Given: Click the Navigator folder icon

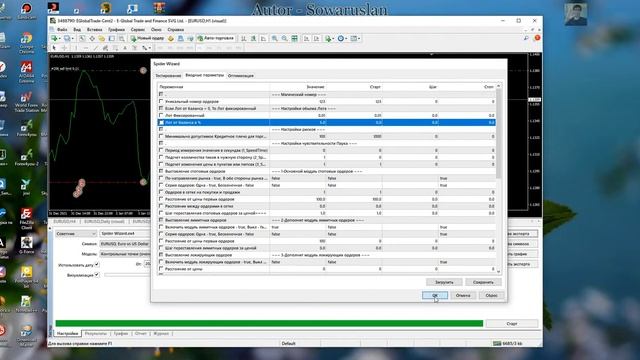Looking at the screenshot, I should tap(102, 38).
